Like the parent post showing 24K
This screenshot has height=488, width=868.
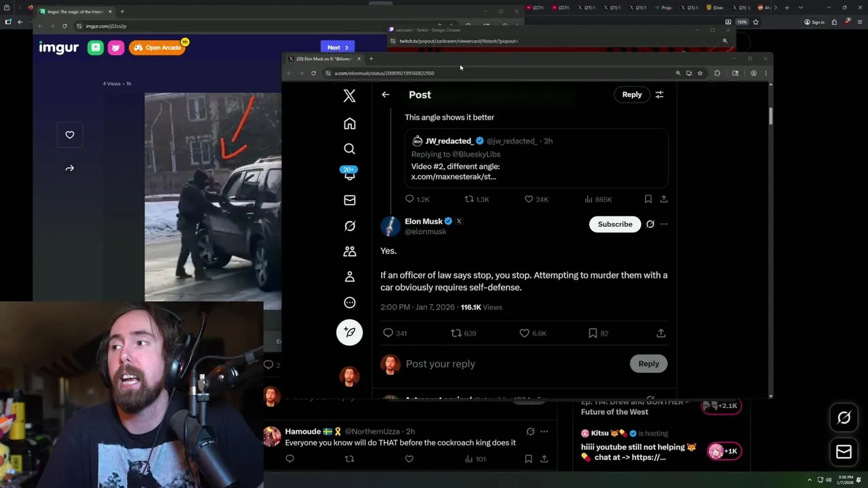tap(536, 199)
